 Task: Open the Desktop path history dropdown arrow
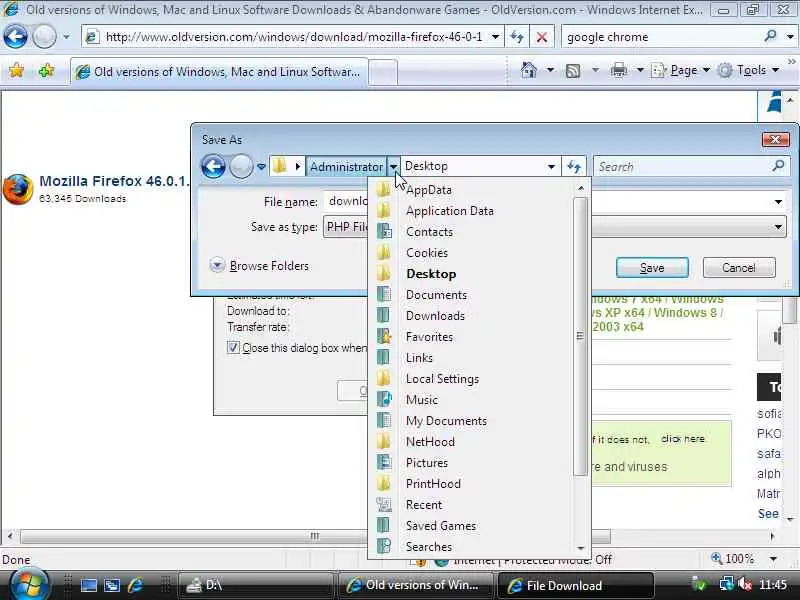(551, 166)
